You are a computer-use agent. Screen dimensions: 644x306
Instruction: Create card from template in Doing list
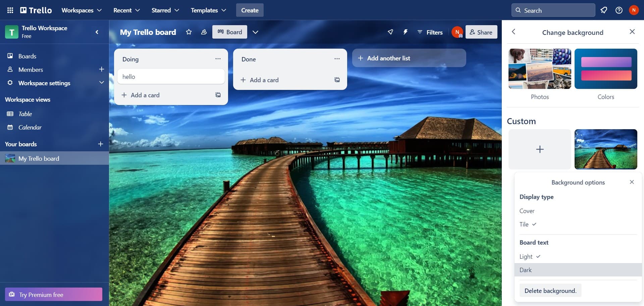click(x=218, y=95)
